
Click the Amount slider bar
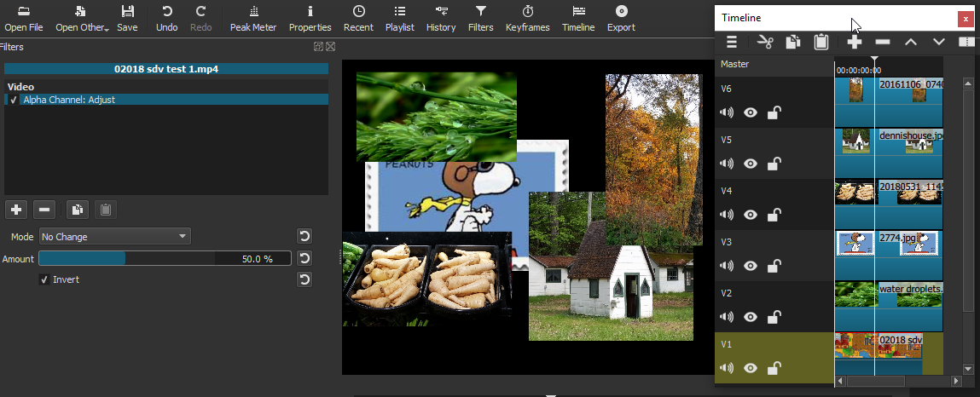coord(127,258)
